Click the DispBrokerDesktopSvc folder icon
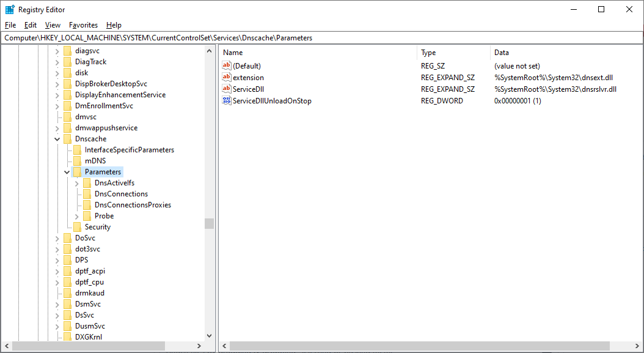 tap(68, 84)
